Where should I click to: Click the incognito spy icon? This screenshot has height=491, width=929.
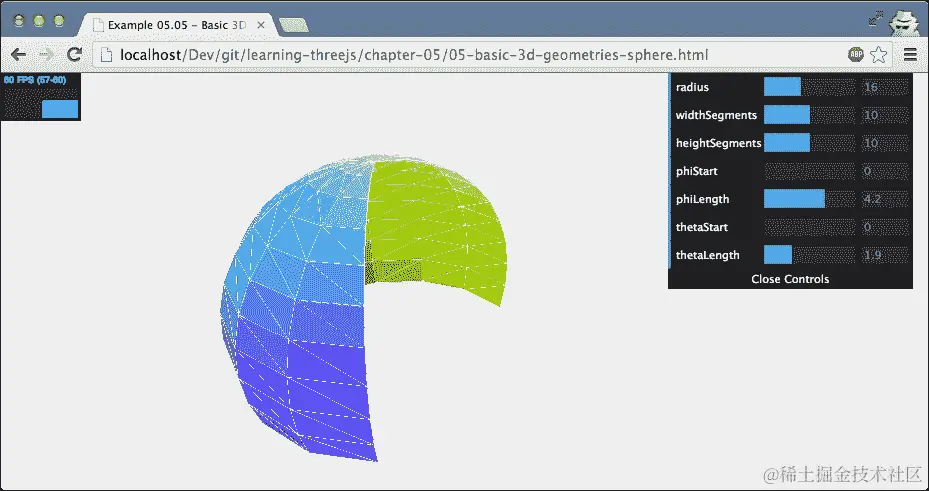coord(904,22)
